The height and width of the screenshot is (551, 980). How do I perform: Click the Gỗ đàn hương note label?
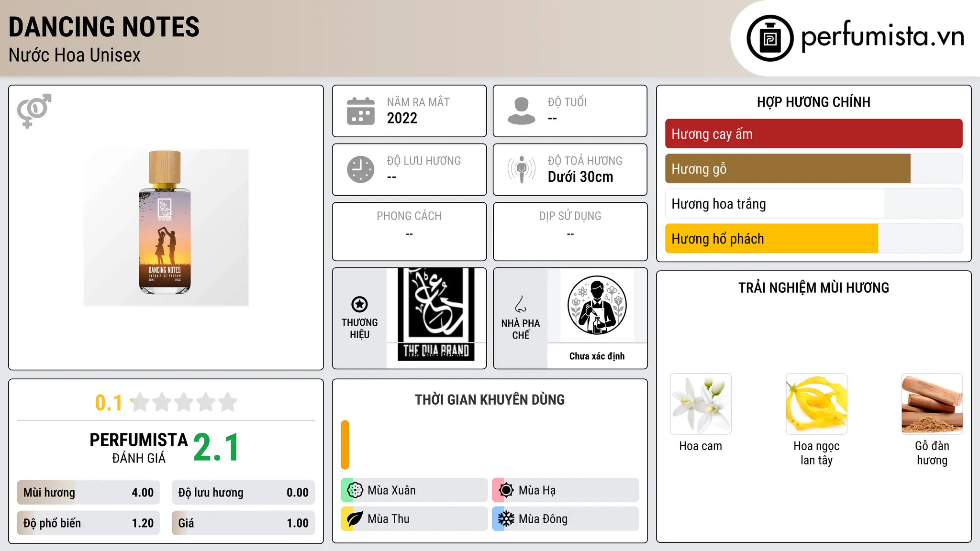coord(932,453)
